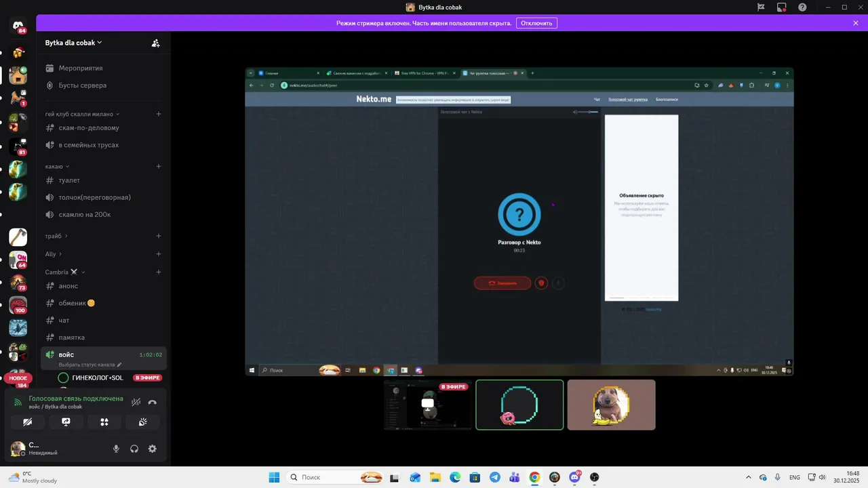Open the server showing a 100 badge
Image resolution: width=868 pixels, height=488 pixels.
[18, 305]
